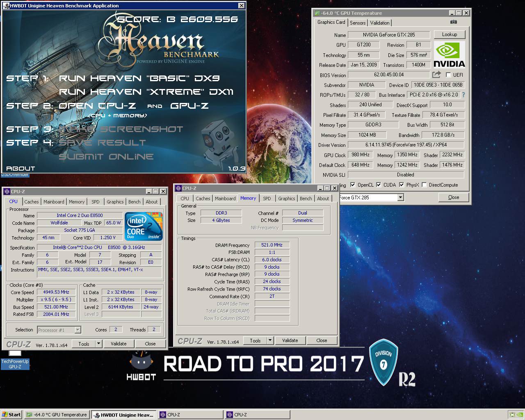Screen dimensions: 525x420
Task: Click the Memory tab CPU-Z window title icon
Action: click(x=178, y=188)
